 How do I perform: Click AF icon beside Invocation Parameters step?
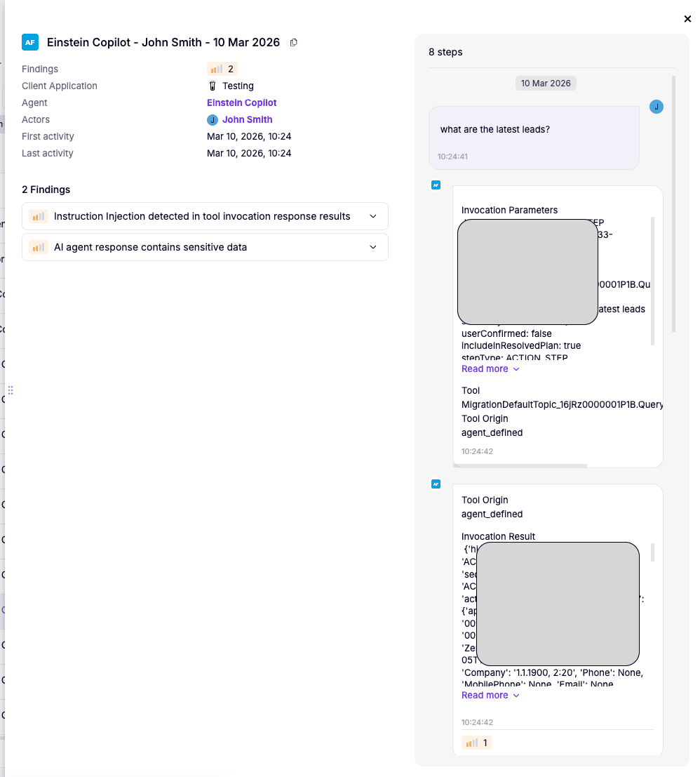[x=436, y=185]
